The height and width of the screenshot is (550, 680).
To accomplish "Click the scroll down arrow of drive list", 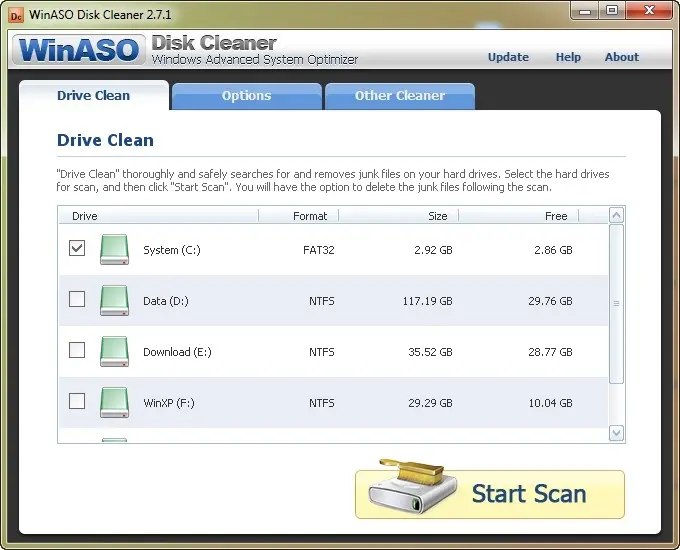I will point(616,433).
